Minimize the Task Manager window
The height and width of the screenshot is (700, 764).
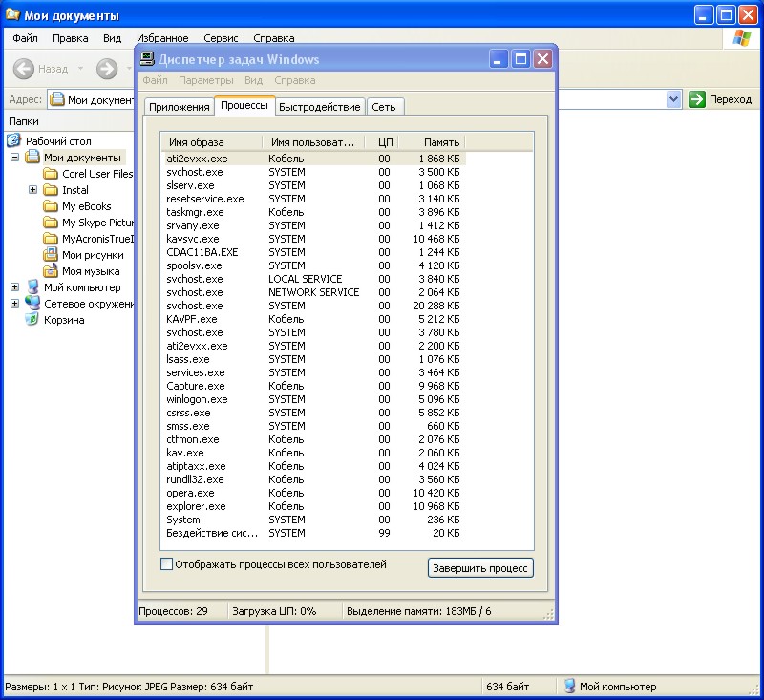499,59
